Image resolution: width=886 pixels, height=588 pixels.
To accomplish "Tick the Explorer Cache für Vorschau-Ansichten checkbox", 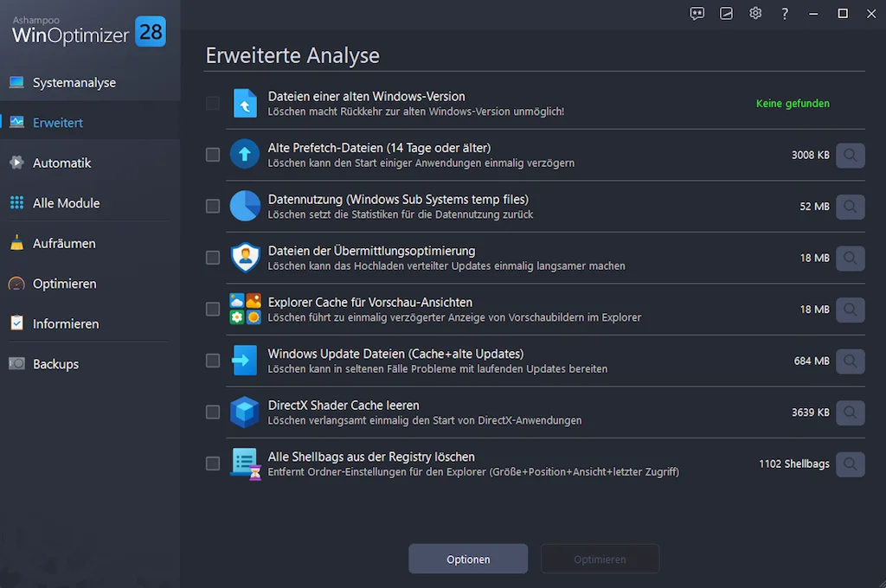I will (213, 309).
